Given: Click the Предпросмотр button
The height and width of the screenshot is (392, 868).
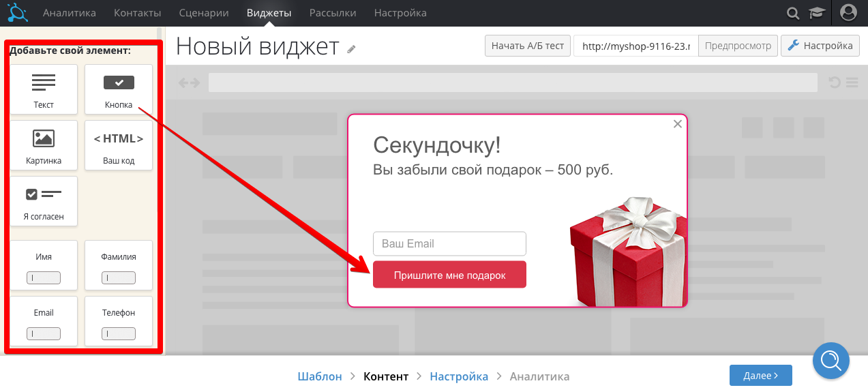Looking at the screenshot, I should coord(738,46).
